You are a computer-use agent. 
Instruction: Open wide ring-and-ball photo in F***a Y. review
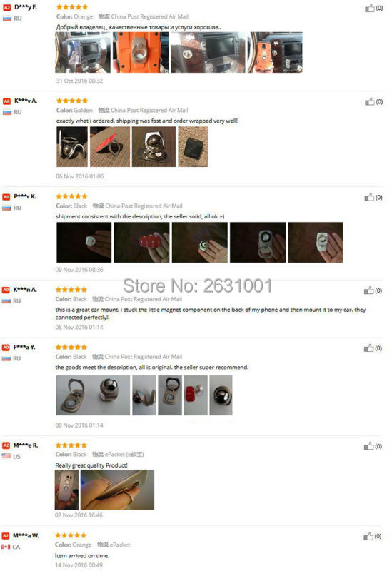[x=93, y=395]
